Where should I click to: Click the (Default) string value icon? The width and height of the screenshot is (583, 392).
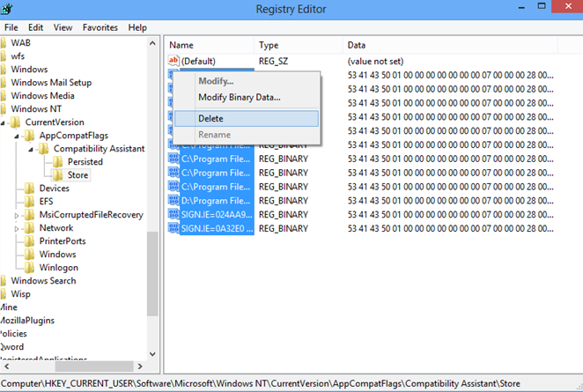pyautogui.click(x=173, y=61)
